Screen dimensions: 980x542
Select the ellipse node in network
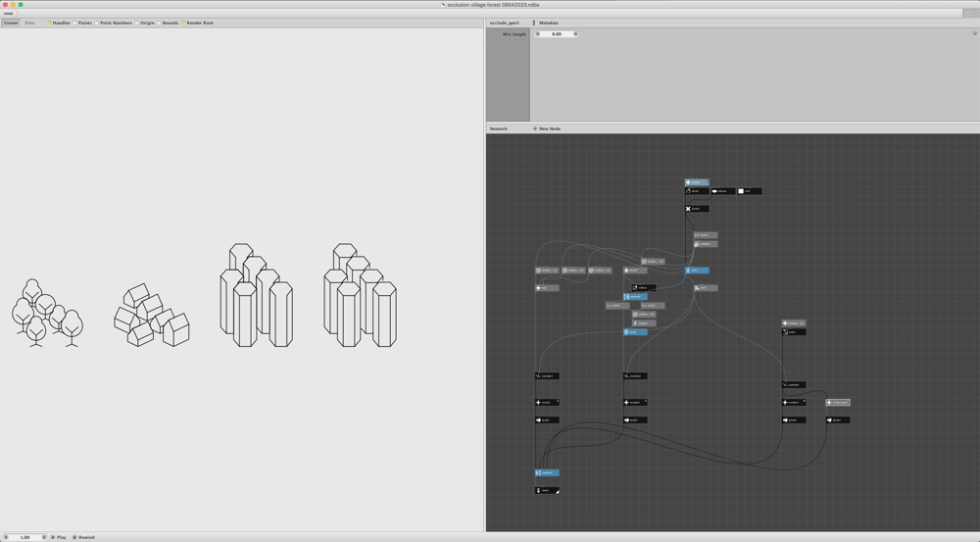723,191
